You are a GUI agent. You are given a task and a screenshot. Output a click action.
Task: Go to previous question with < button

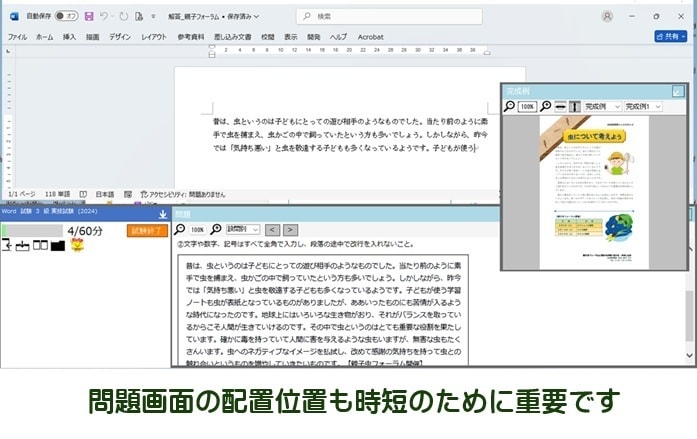pyautogui.click(x=272, y=230)
